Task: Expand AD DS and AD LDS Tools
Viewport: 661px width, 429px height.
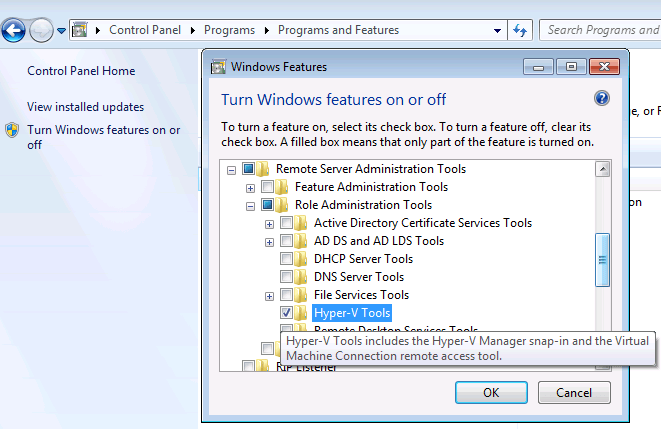Action: [x=269, y=243]
